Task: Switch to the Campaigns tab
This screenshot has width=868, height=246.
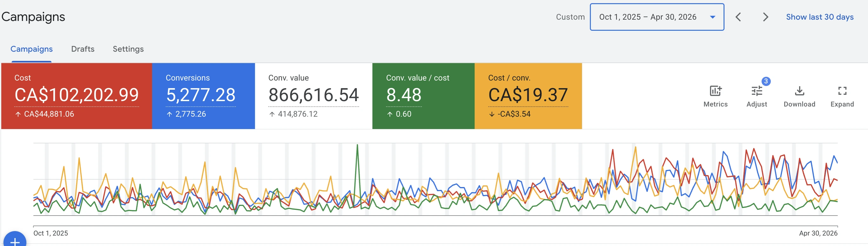Action: coord(31,49)
